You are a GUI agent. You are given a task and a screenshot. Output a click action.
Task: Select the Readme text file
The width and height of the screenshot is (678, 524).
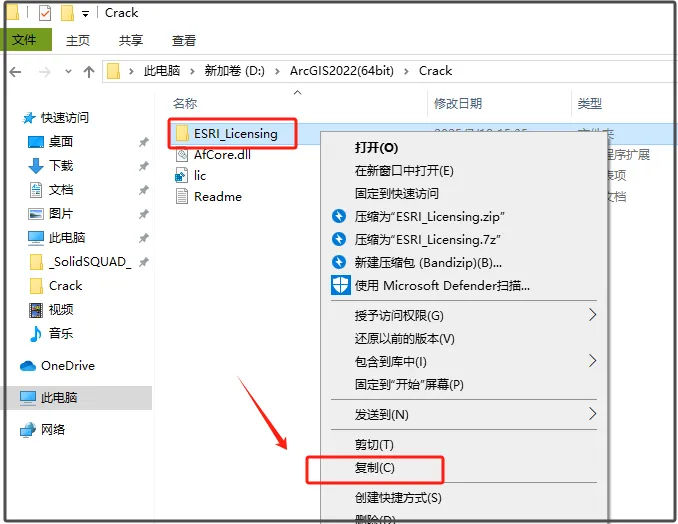(218, 197)
